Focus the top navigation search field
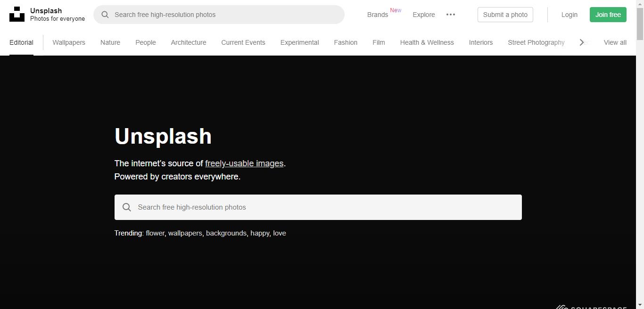Image resolution: width=644 pixels, height=309 pixels. pos(219,15)
